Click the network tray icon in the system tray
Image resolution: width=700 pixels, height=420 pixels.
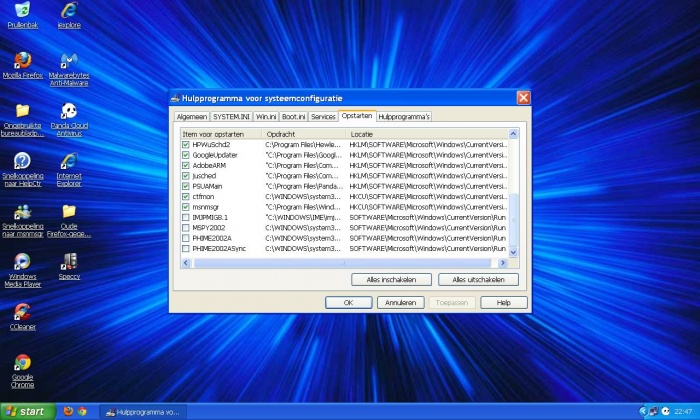[x=653, y=411]
